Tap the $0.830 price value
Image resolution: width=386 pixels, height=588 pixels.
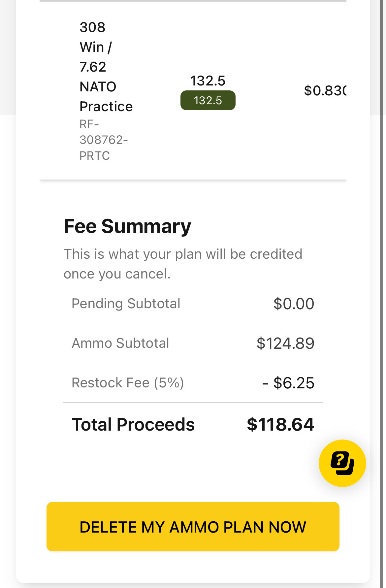325,90
